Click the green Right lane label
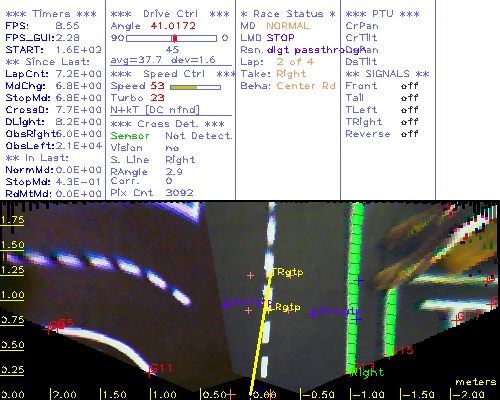 tap(368, 372)
